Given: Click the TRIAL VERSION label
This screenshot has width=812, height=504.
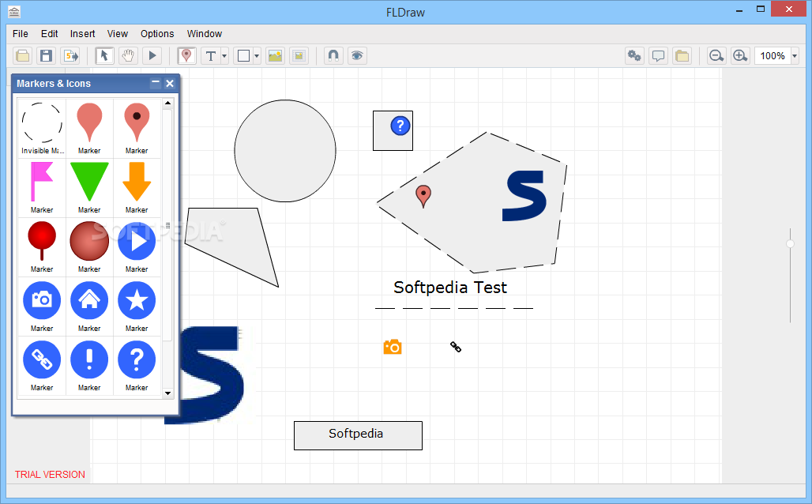Looking at the screenshot, I should [x=50, y=475].
